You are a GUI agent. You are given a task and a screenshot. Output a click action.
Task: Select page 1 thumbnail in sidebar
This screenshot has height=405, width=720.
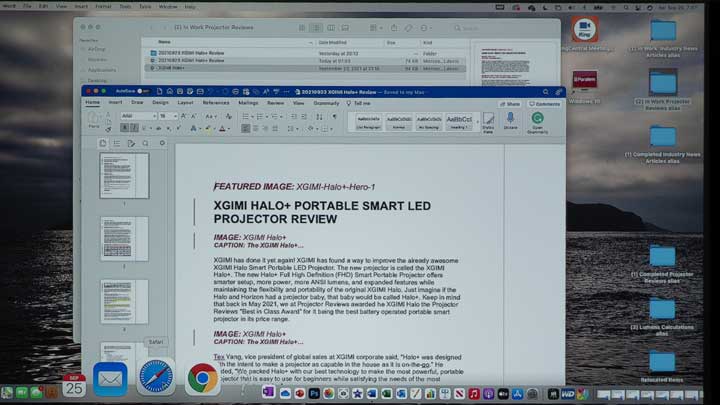pos(124,176)
